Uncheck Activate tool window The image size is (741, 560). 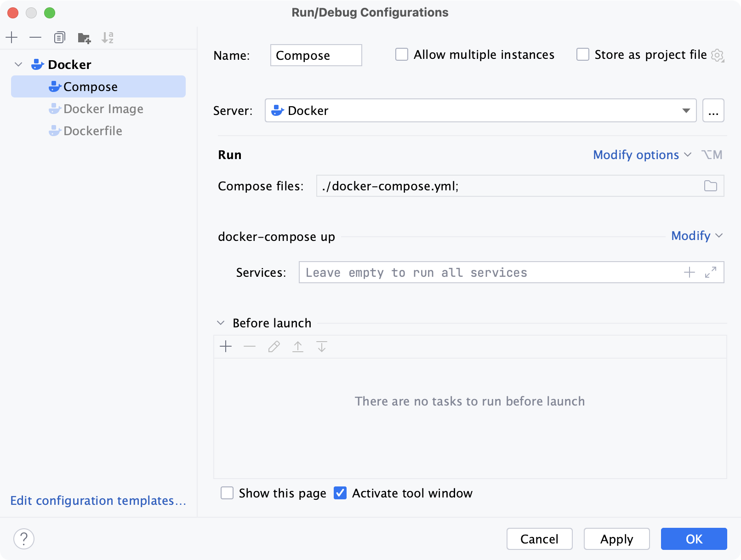(x=340, y=493)
